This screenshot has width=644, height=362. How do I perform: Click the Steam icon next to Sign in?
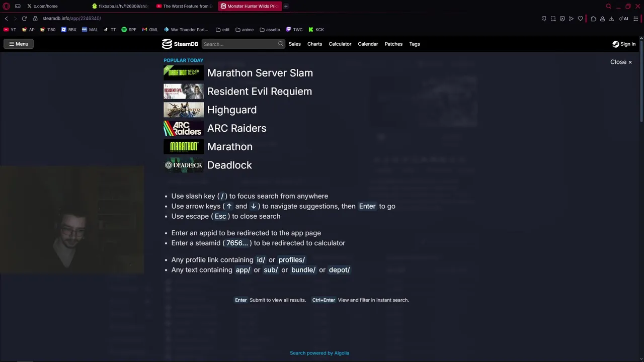pyautogui.click(x=615, y=44)
